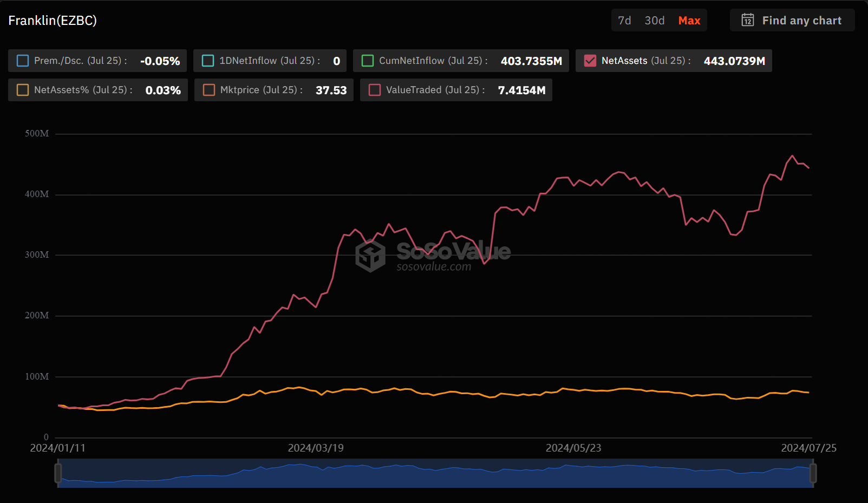Choose the Max time range
The image size is (868, 503).
click(x=689, y=21)
